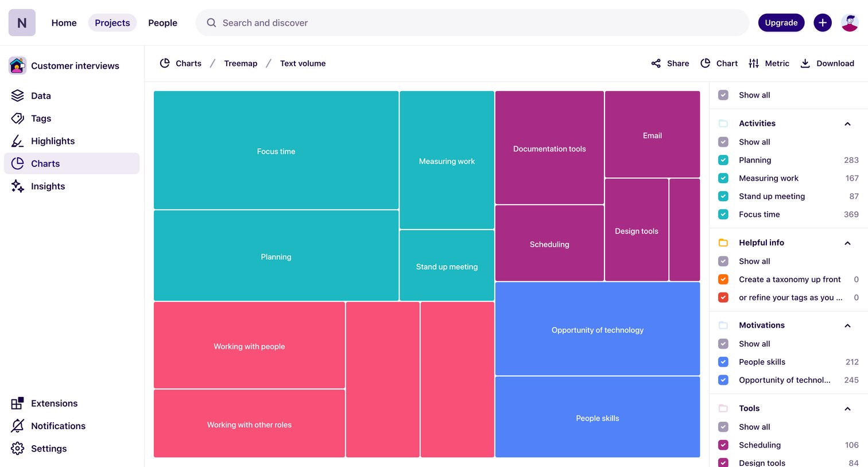
Task: Collapse the Helpful info group
Action: click(x=847, y=243)
